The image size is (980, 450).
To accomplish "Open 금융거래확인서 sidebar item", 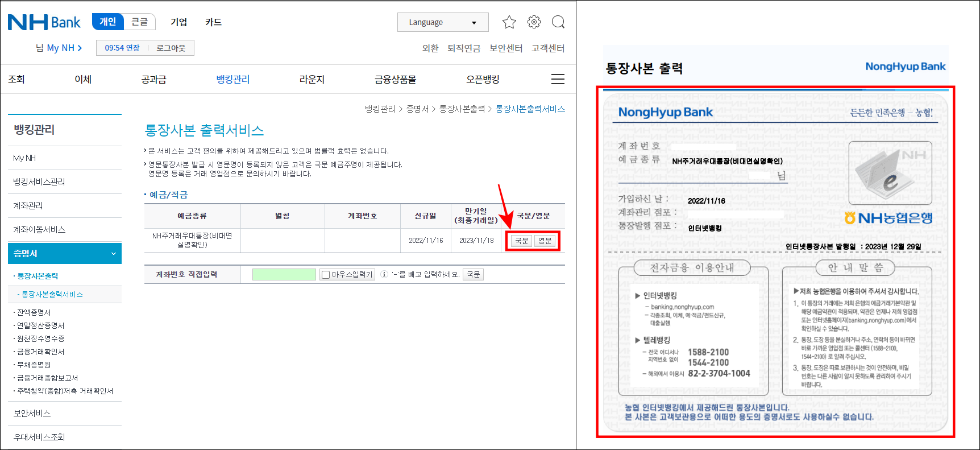I will [x=40, y=352].
